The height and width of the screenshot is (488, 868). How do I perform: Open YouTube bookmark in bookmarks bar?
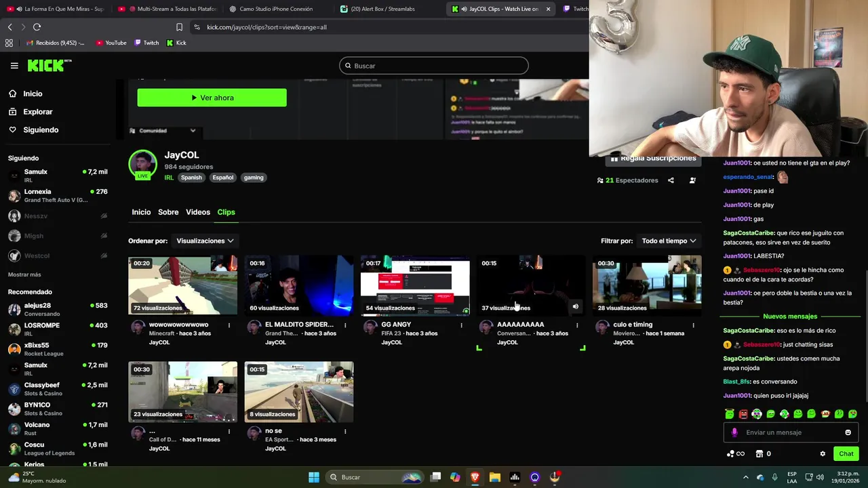click(111, 43)
